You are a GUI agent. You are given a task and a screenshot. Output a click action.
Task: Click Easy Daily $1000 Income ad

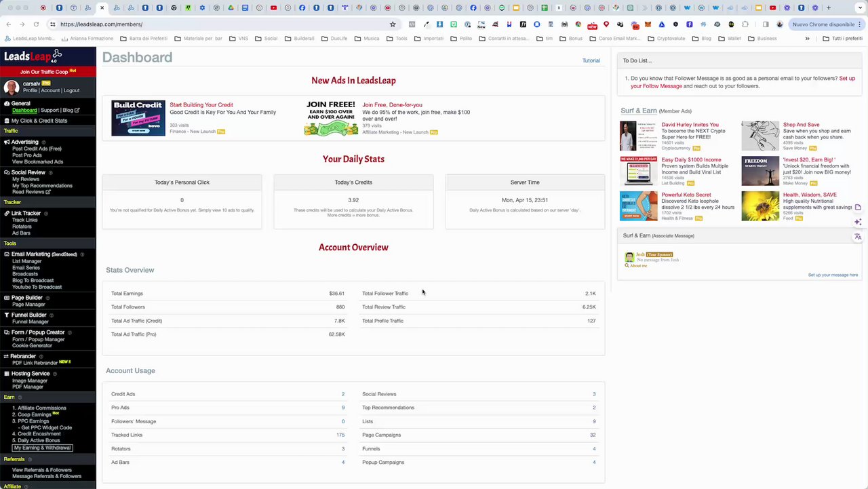(691, 160)
